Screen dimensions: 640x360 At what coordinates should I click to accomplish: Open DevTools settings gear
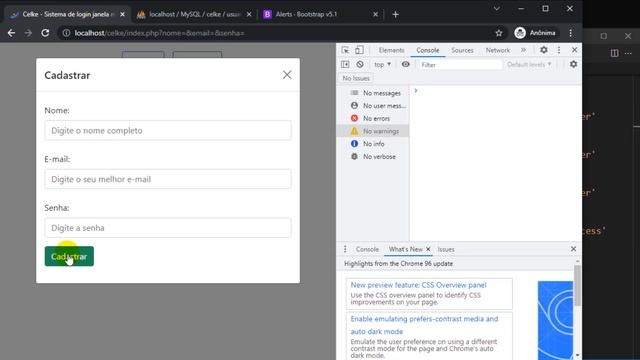coord(544,50)
